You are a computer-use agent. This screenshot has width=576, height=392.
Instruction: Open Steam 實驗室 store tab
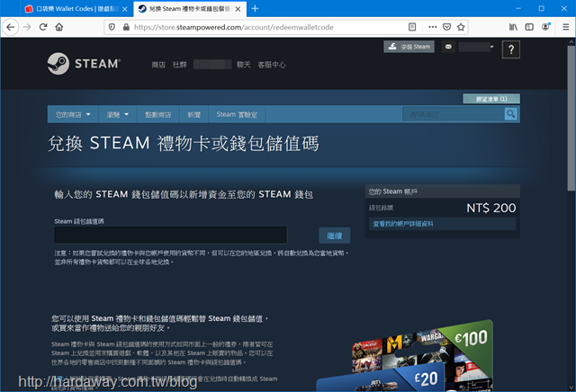coord(237,114)
